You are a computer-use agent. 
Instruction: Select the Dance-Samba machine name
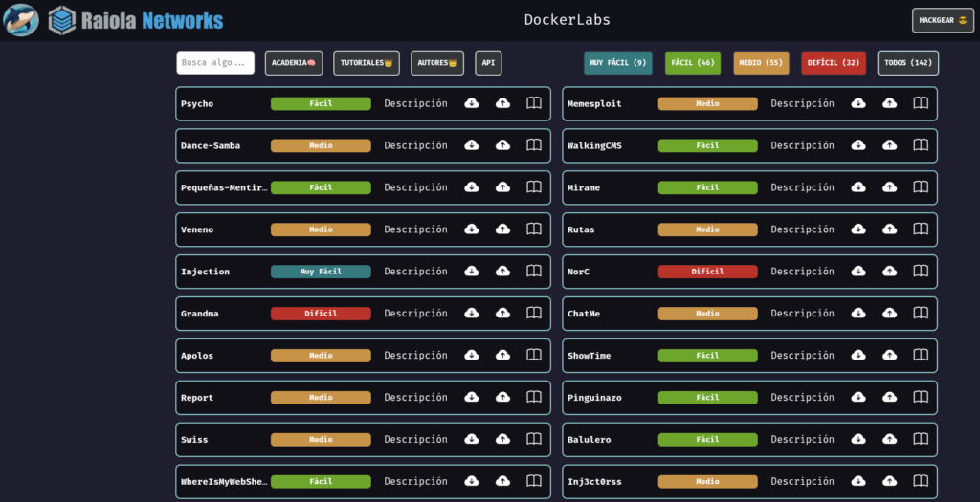click(x=211, y=145)
